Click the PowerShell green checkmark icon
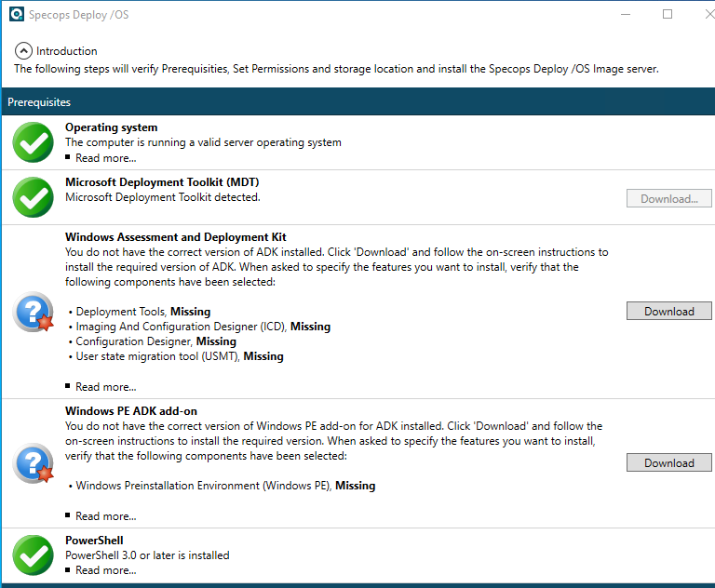The height and width of the screenshot is (588, 715). 33,555
